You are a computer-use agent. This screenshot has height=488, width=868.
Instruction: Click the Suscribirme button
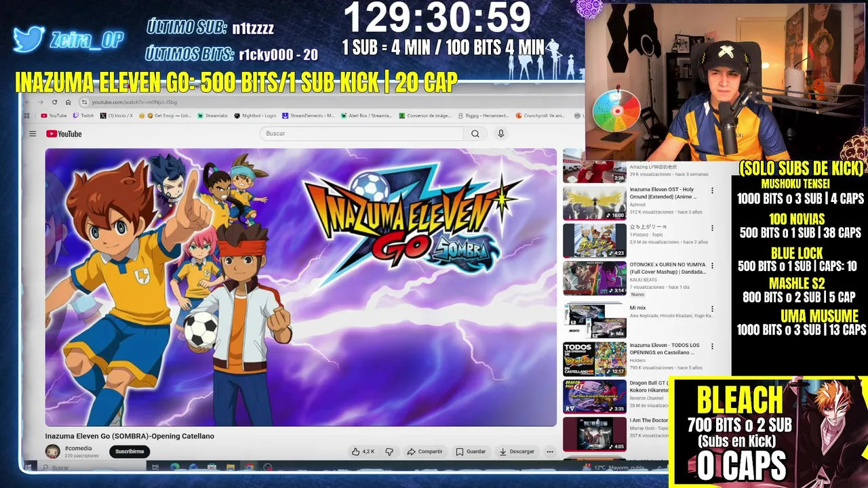tap(130, 451)
